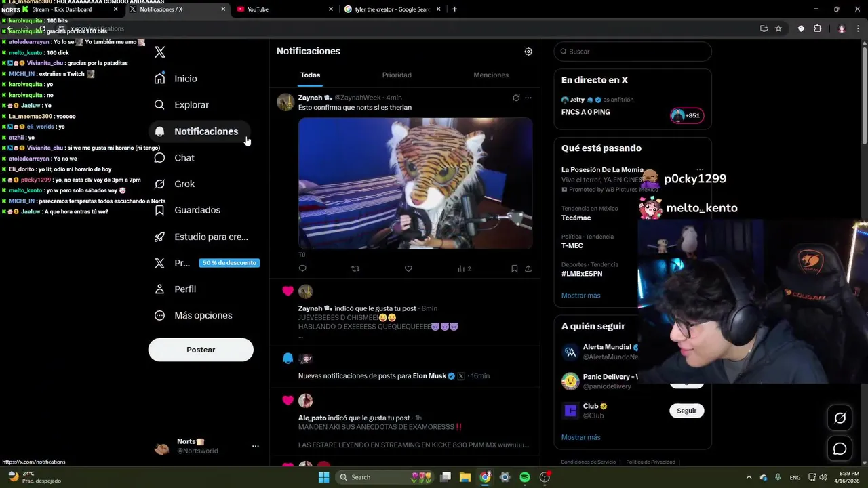The height and width of the screenshot is (488, 868).
Task: Follow Club with Seguir button
Action: tap(686, 411)
